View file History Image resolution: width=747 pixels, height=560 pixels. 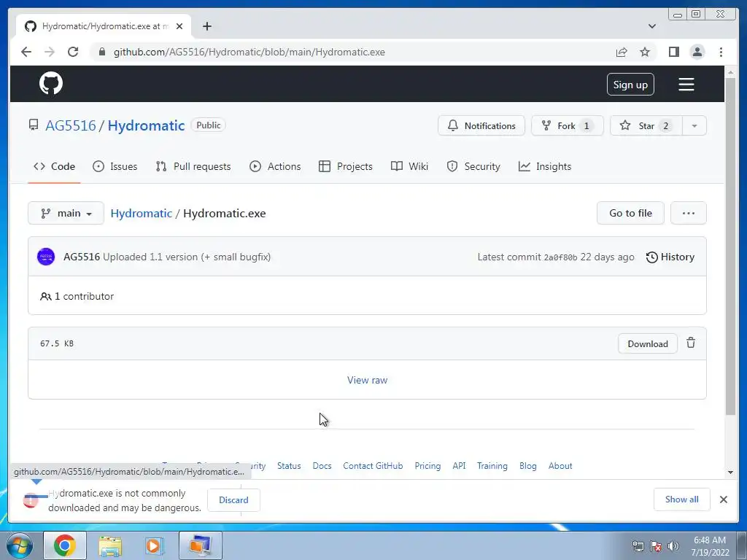pos(670,257)
